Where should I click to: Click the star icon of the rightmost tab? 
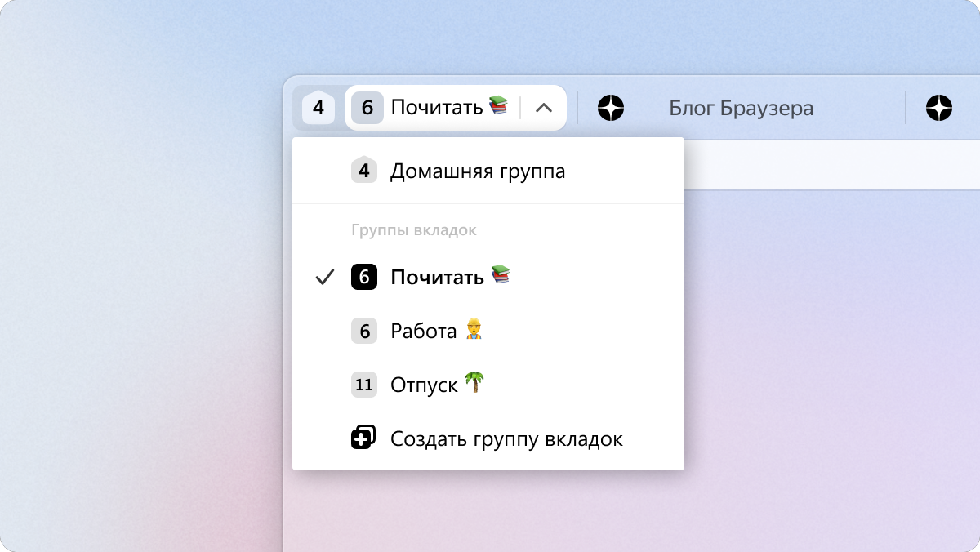(939, 108)
